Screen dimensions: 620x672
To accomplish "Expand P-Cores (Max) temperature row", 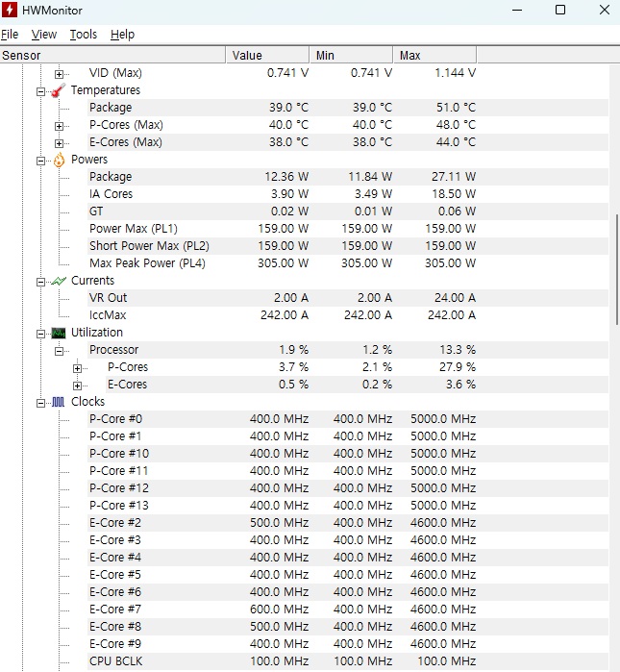I will (x=60, y=126).
